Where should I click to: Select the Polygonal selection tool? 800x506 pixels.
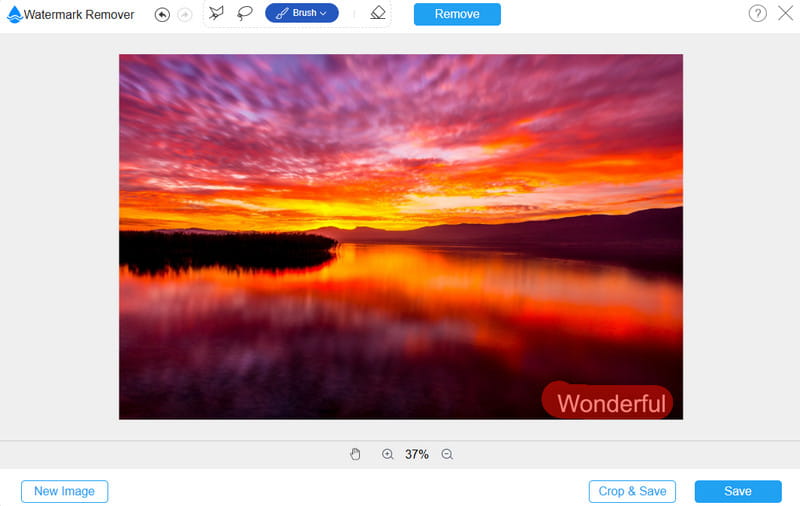coord(217,13)
